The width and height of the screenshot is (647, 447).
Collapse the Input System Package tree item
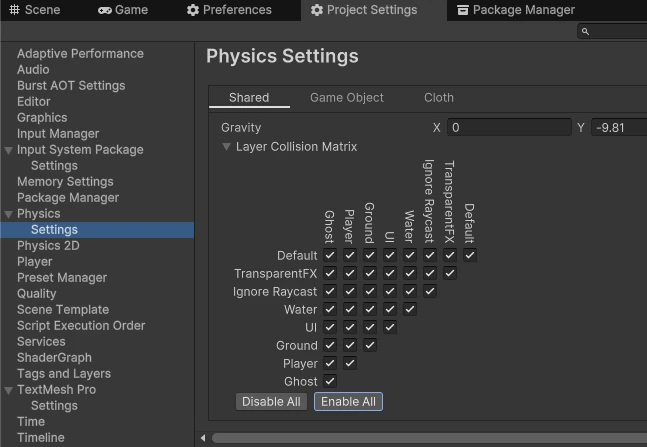pyautogui.click(x=8, y=150)
